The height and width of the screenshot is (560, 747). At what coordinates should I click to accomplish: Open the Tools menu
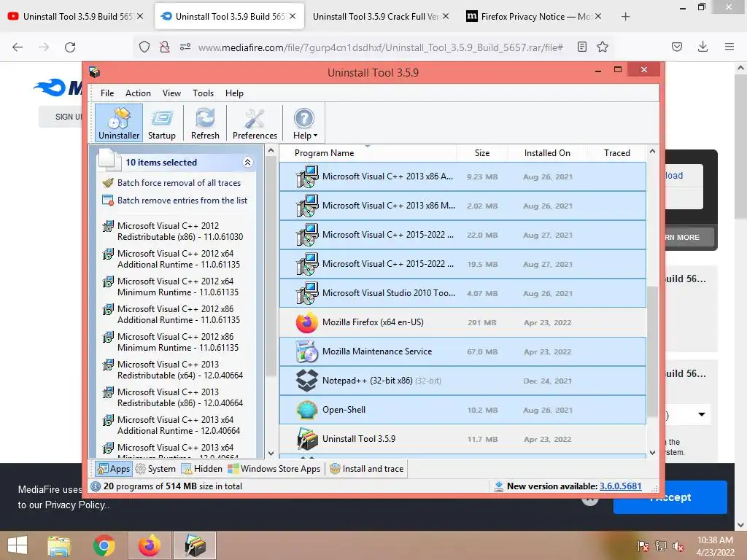pyautogui.click(x=203, y=93)
